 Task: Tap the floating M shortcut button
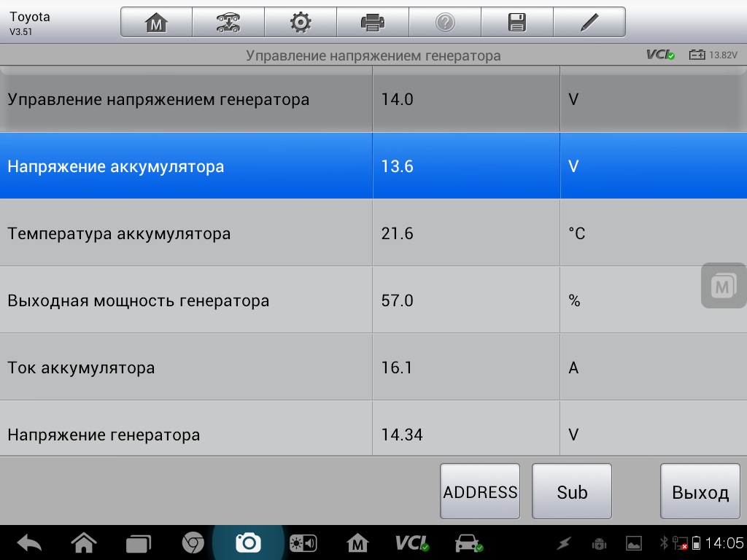(723, 286)
